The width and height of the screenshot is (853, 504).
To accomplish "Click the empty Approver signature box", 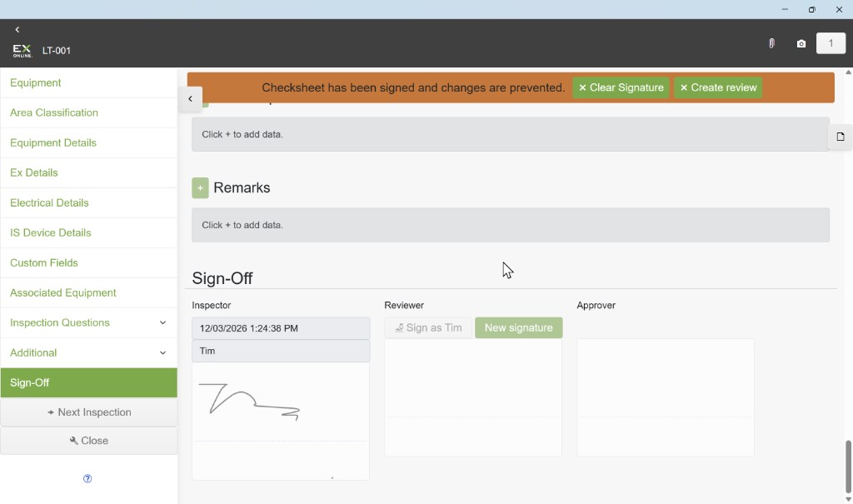I will coord(666,397).
